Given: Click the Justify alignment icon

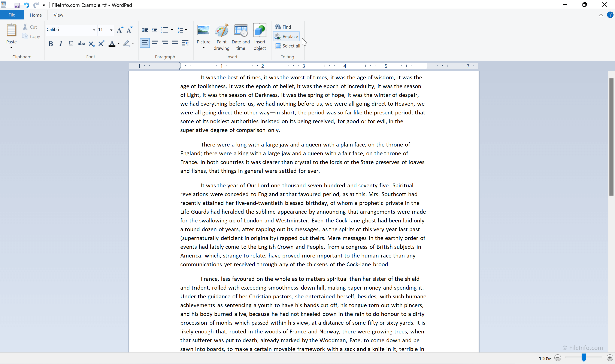Looking at the screenshot, I should (x=175, y=43).
